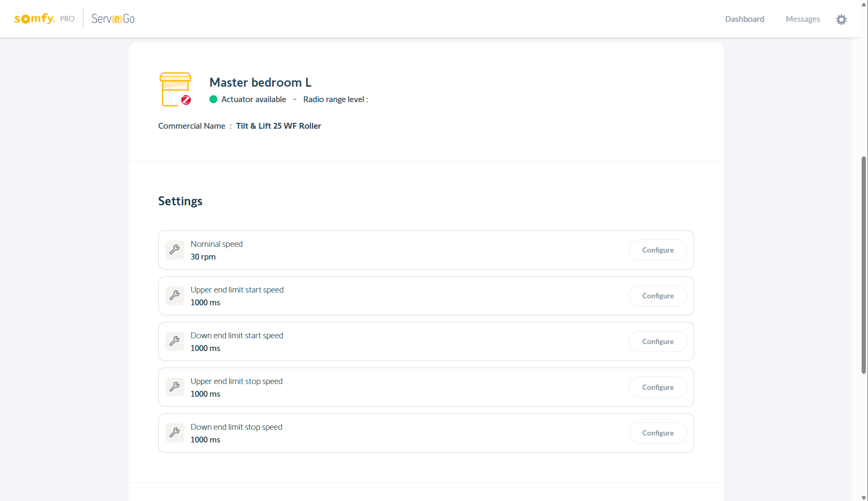The height and width of the screenshot is (501, 868).
Task: Click the vertical page scrollbar thumb
Action: (864, 266)
